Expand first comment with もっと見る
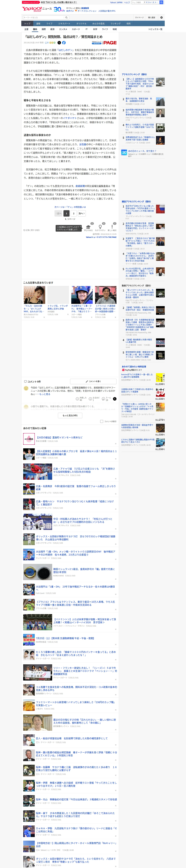Image resolution: width=186 pixels, height=868 pixels. [45, 394]
